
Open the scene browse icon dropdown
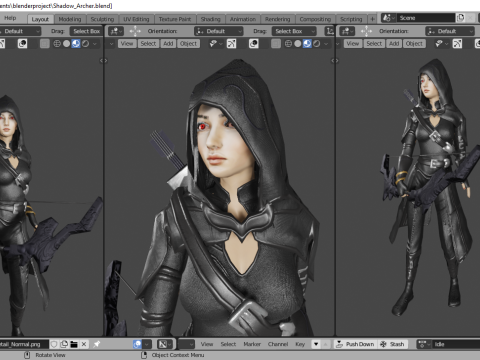[388, 18]
